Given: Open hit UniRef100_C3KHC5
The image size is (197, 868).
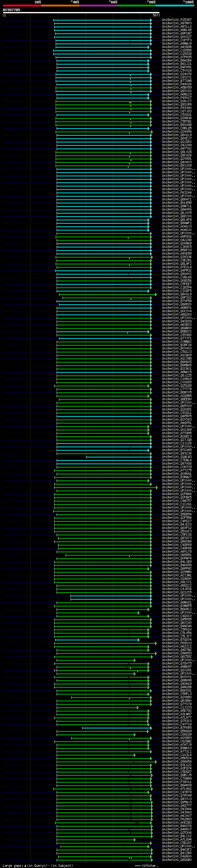Looking at the screenshot, I should (x=177, y=247).
